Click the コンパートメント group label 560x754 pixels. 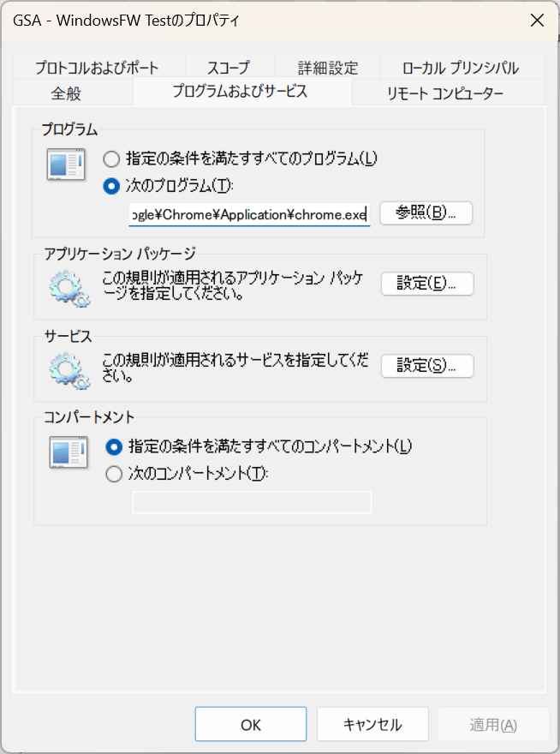click(x=89, y=417)
